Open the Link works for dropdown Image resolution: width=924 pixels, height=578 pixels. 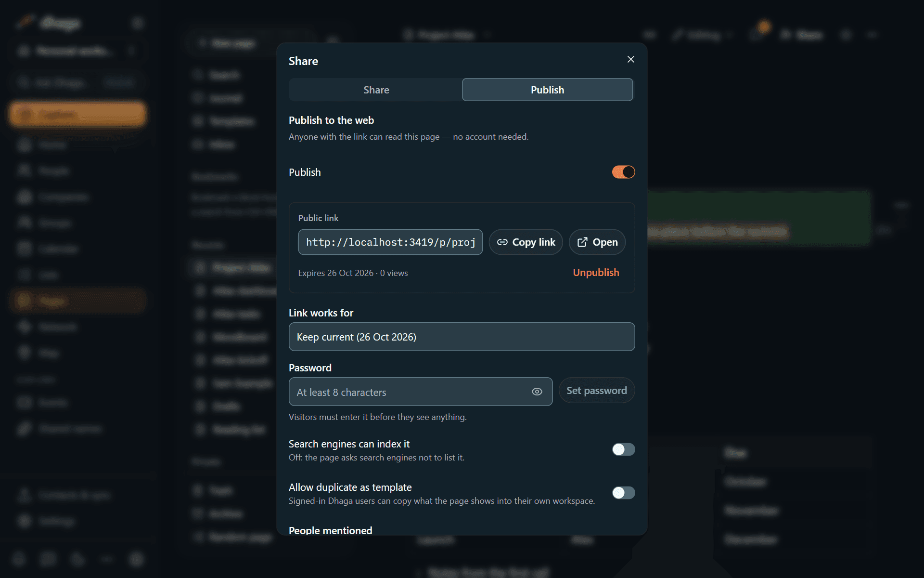pos(462,337)
